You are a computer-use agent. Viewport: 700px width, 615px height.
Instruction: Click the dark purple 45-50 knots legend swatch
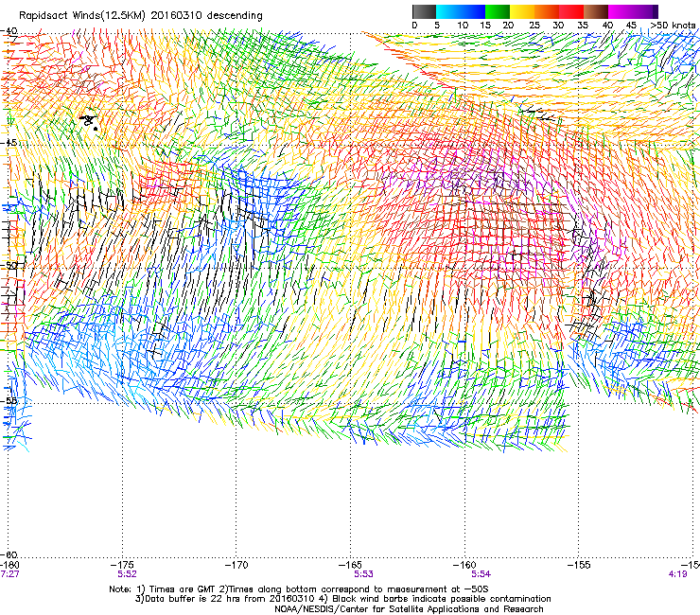tap(645, 11)
